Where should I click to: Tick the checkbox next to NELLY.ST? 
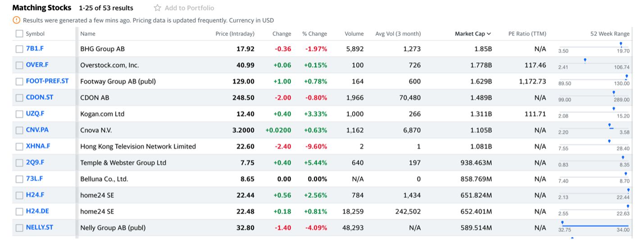pyautogui.click(x=19, y=227)
